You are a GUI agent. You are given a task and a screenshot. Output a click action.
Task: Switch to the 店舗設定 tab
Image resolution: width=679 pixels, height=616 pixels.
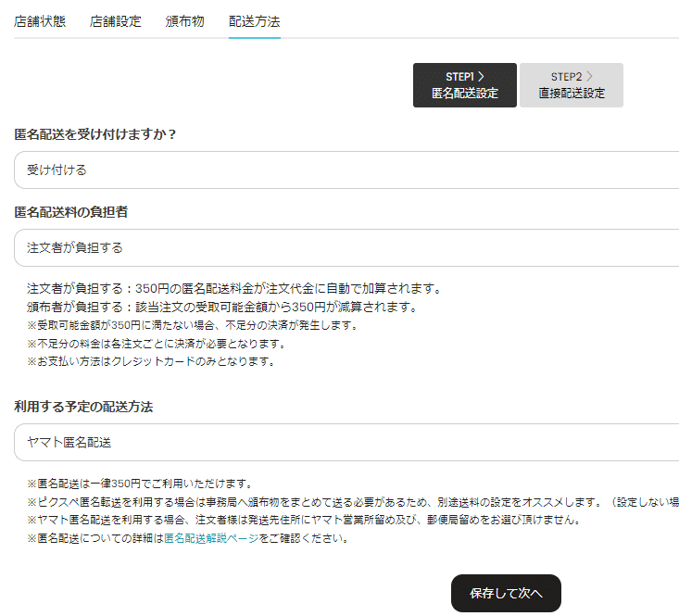115,21
